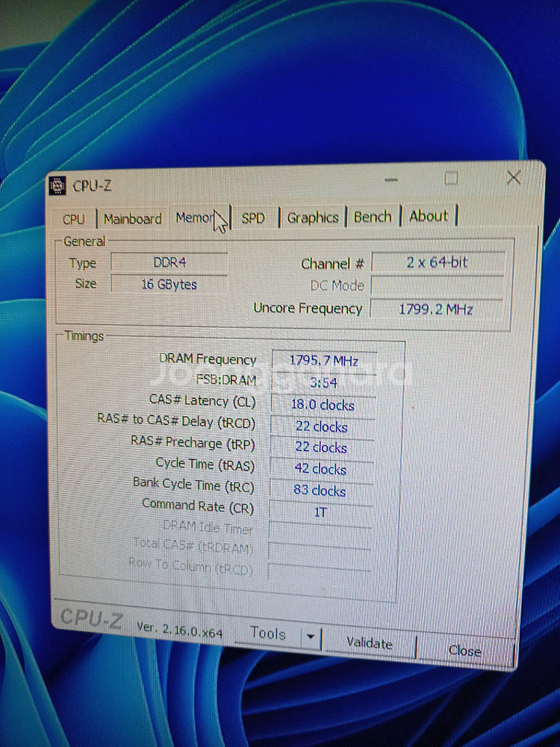Click the DRAM Frequency value field

[x=323, y=361]
